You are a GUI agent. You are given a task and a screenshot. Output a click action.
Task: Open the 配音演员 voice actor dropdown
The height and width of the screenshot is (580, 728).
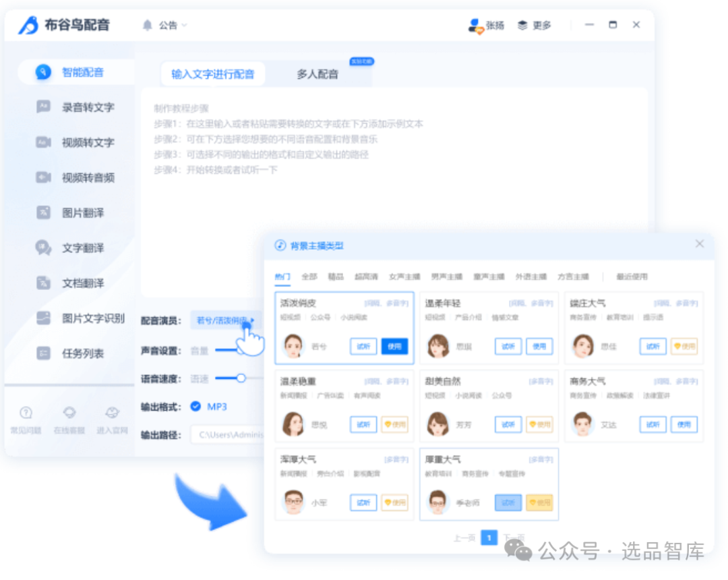tap(226, 320)
